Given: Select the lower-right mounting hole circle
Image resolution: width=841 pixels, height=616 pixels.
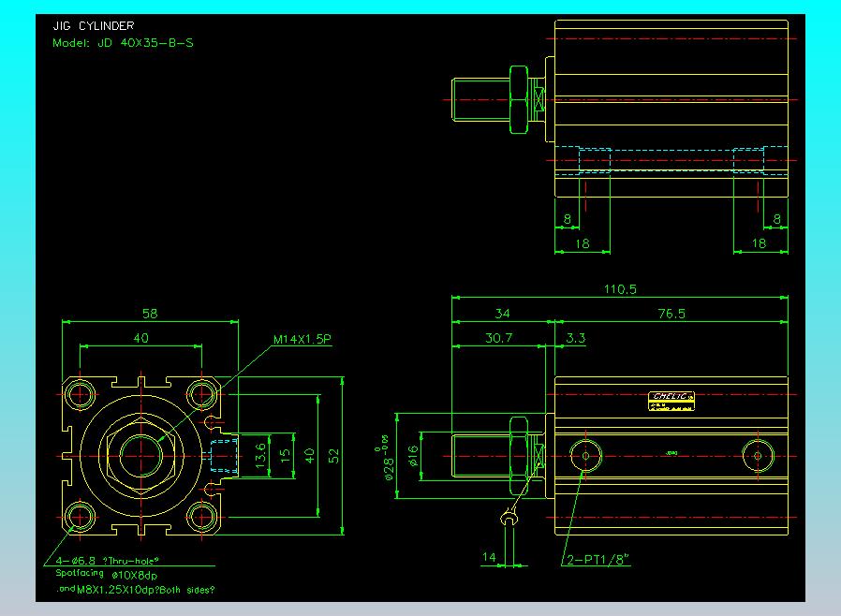Looking at the screenshot, I should 201,518.
